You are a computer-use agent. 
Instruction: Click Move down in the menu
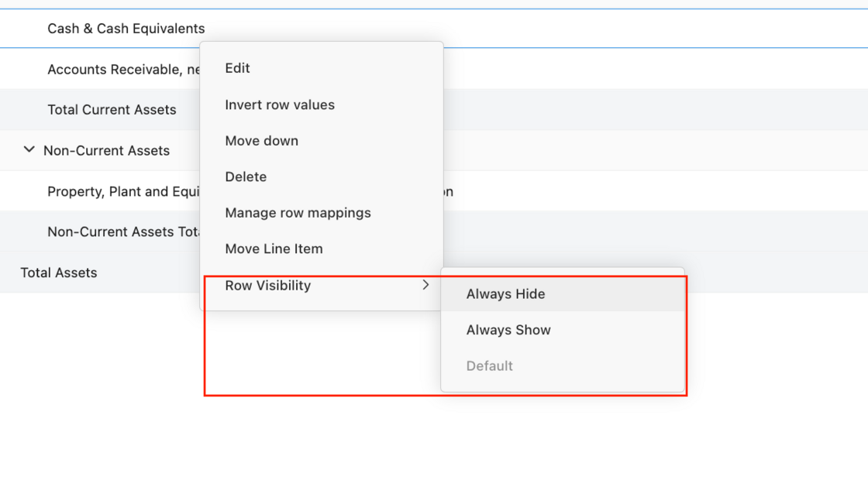pos(261,141)
